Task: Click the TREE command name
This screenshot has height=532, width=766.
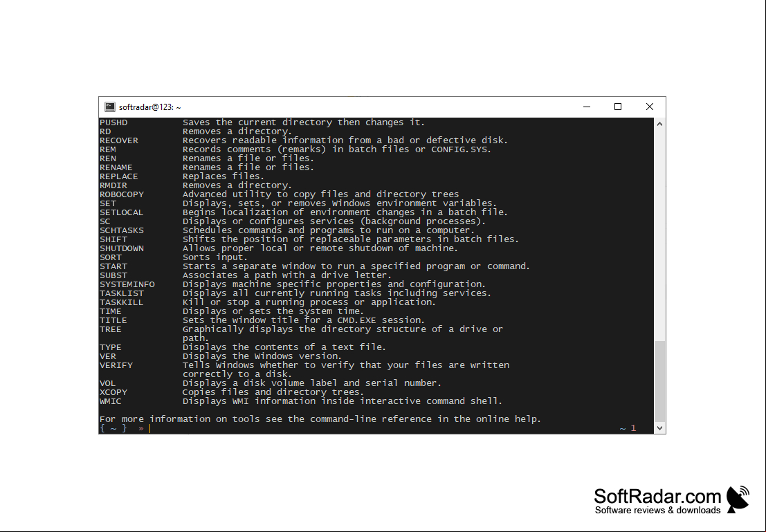Action: [x=111, y=330]
